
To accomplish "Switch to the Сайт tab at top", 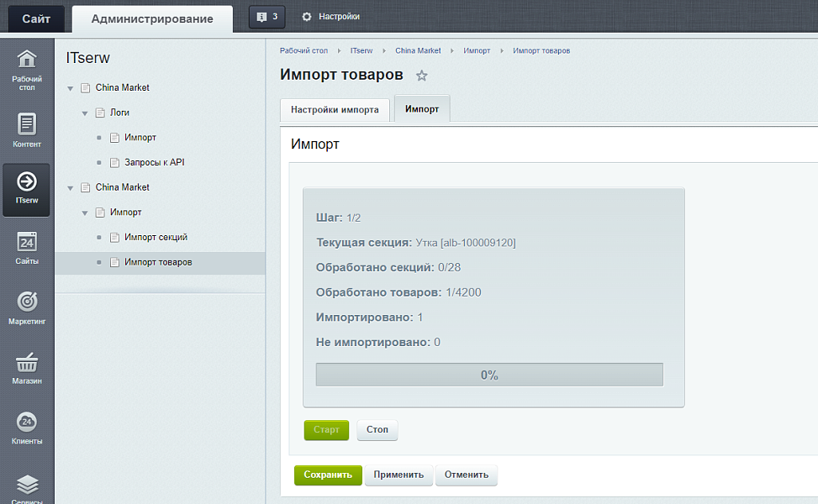I will point(35,18).
